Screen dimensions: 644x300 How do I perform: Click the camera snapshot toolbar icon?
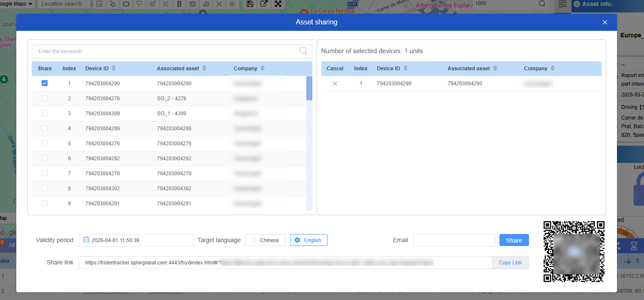[193, 4]
